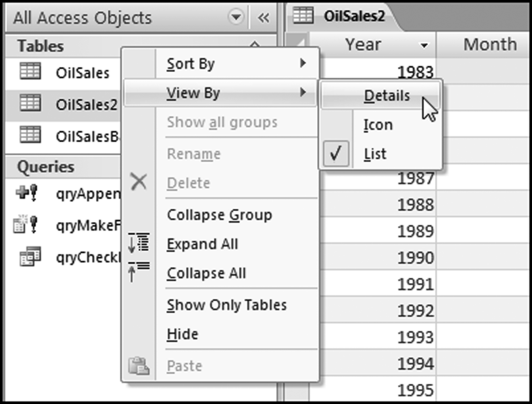Select the 1990 cell in Year column
The image size is (532, 404).
pos(415,257)
